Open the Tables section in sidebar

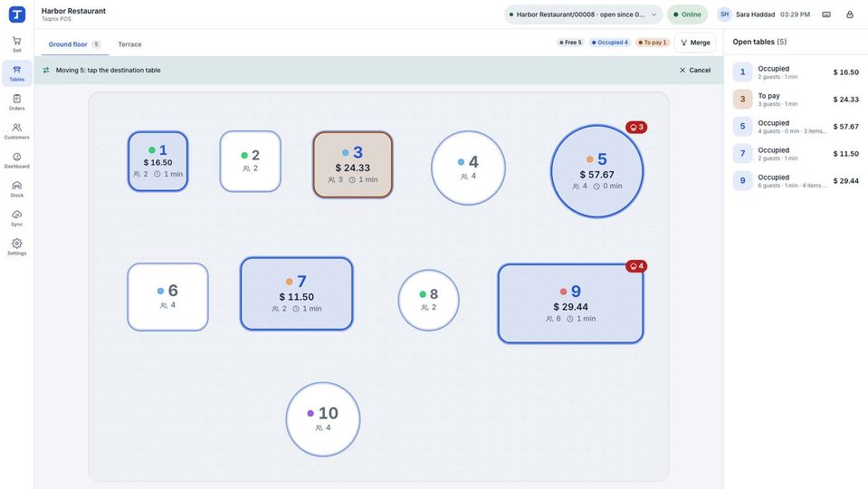click(16, 73)
